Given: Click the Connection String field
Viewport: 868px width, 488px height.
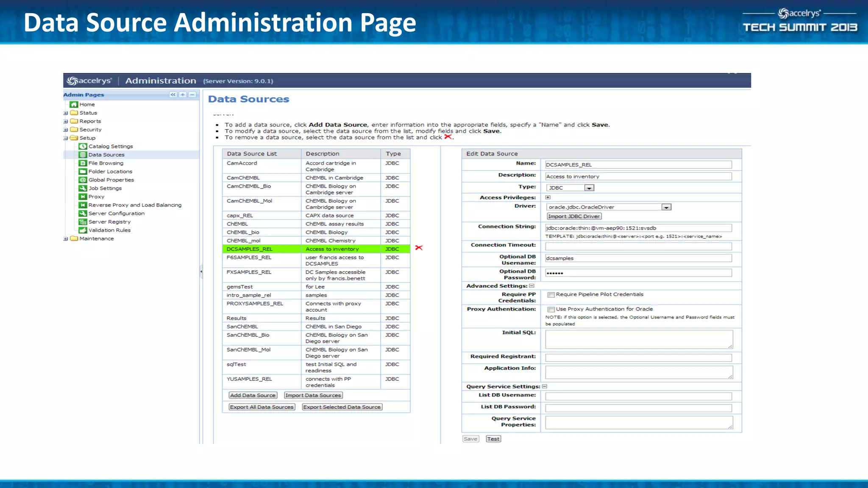Looking at the screenshot, I should [x=638, y=228].
